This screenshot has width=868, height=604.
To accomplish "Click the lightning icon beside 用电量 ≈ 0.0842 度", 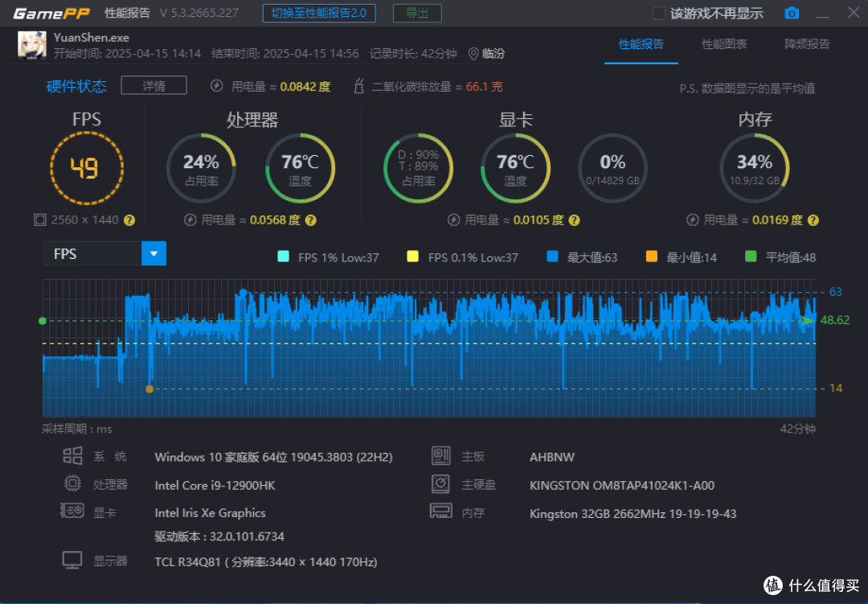I will point(216,86).
